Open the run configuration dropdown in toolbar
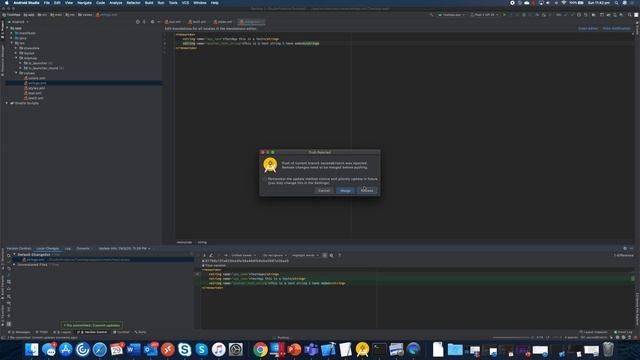 click(x=451, y=15)
